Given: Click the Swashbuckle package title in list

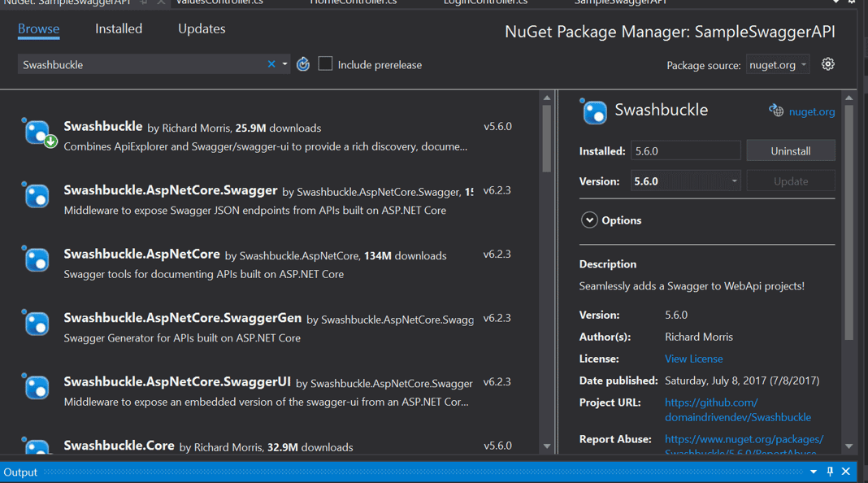Looking at the screenshot, I should point(103,126).
